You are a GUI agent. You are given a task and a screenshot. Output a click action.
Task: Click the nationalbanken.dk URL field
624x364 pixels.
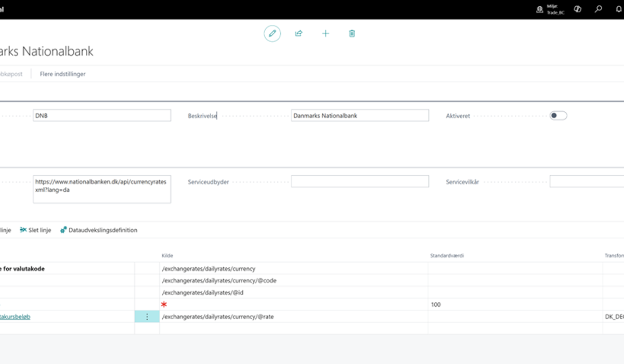coord(102,189)
